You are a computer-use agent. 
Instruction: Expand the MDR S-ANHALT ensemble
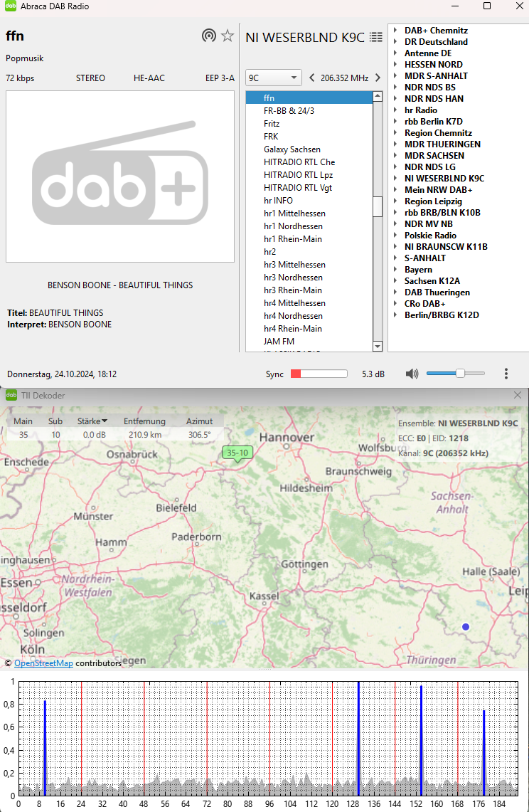(395, 76)
